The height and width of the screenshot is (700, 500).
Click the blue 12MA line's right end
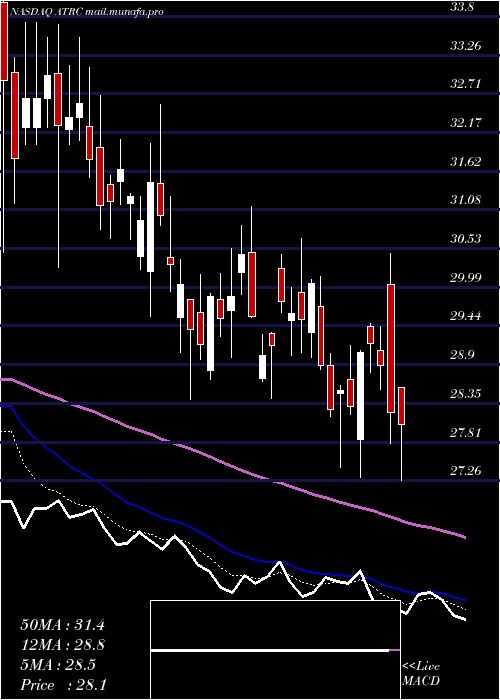[x=463, y=599]
